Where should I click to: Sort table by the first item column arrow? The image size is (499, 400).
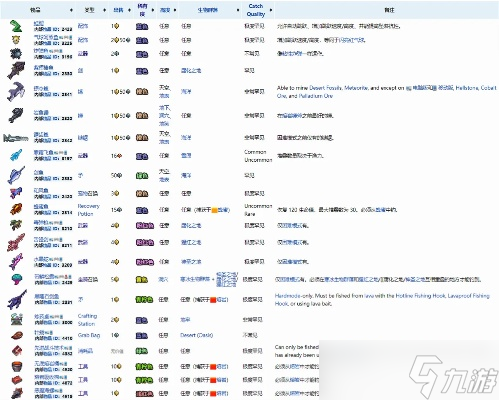point(71,10)
